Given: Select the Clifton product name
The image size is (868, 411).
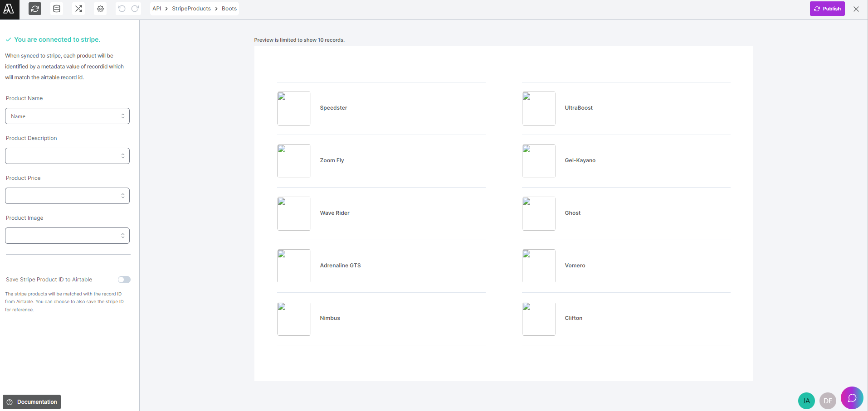Looking at the screenshot, I should (574, 318).
